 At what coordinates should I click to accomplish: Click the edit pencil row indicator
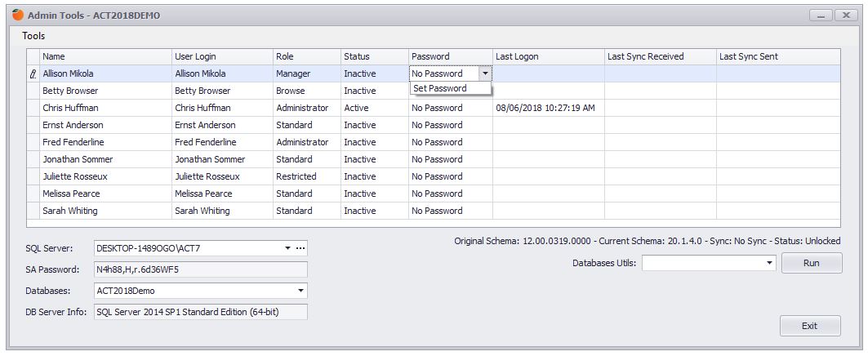(x=33, y=73)
